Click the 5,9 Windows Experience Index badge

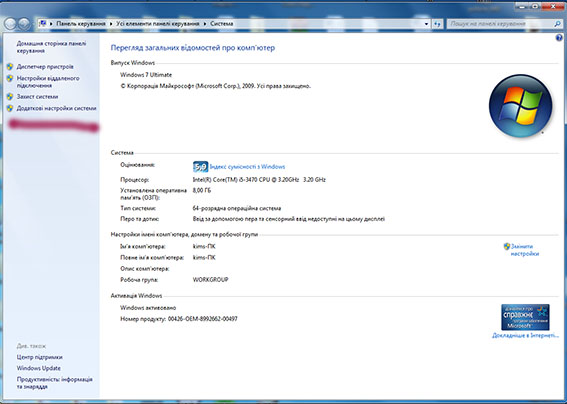[x=200, y=167]
